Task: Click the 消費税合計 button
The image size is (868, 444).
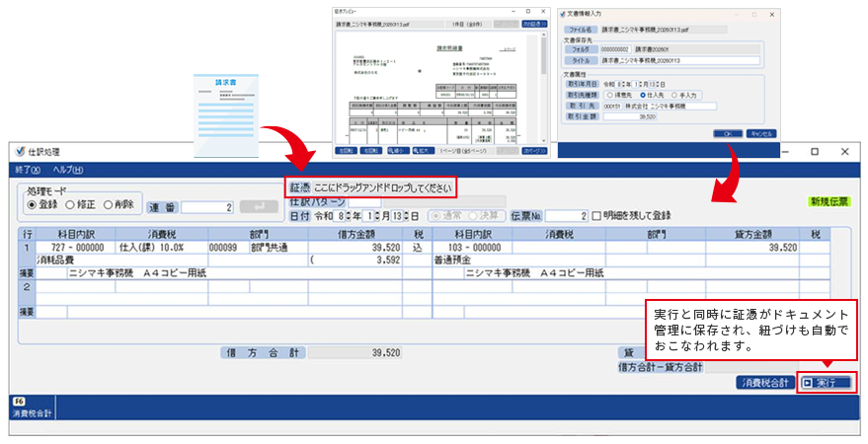Action: click(x=765, y=382)
